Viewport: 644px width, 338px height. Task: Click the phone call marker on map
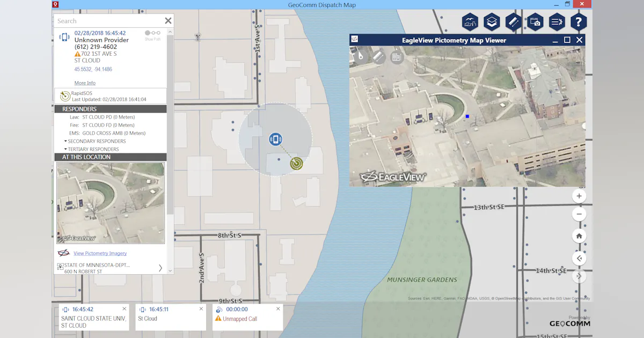275,139
